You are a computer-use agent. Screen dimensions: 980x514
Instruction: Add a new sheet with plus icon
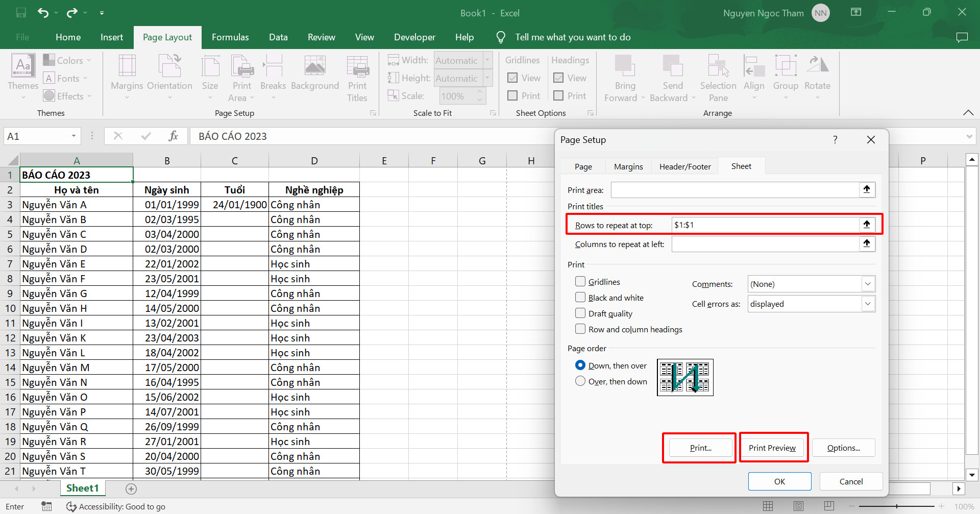point(131,489)
